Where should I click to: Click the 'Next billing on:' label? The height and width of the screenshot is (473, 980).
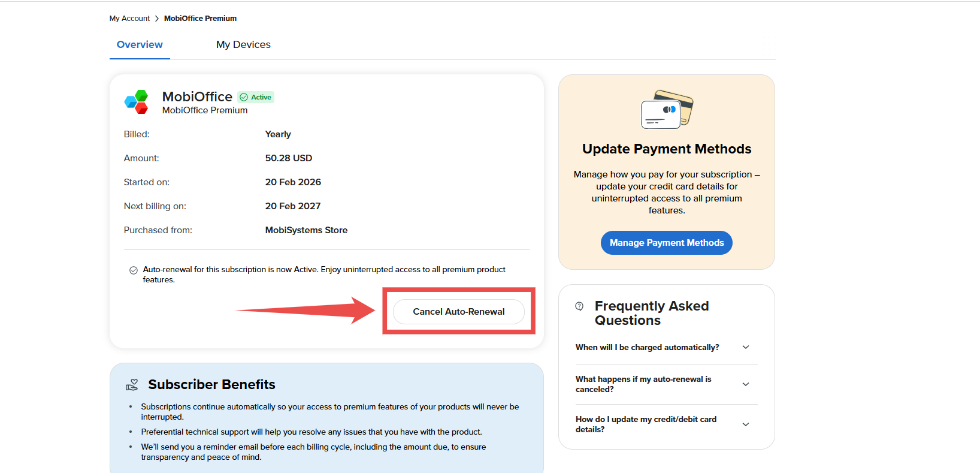coord(155,206)
